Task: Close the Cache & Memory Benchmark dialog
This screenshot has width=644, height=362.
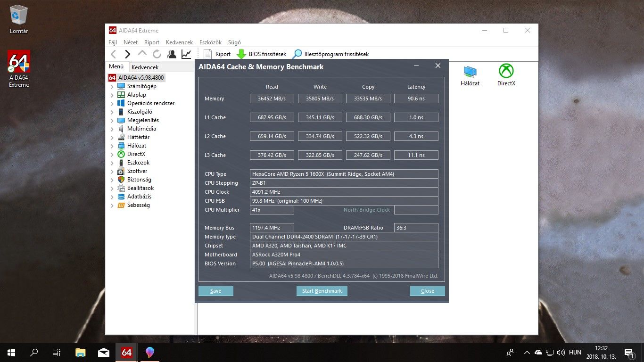Action: [438, 66]
